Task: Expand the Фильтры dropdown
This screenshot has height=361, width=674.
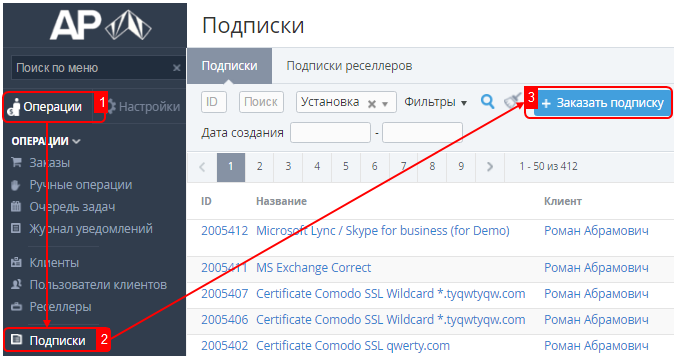Action: click(x=435, y=102)
